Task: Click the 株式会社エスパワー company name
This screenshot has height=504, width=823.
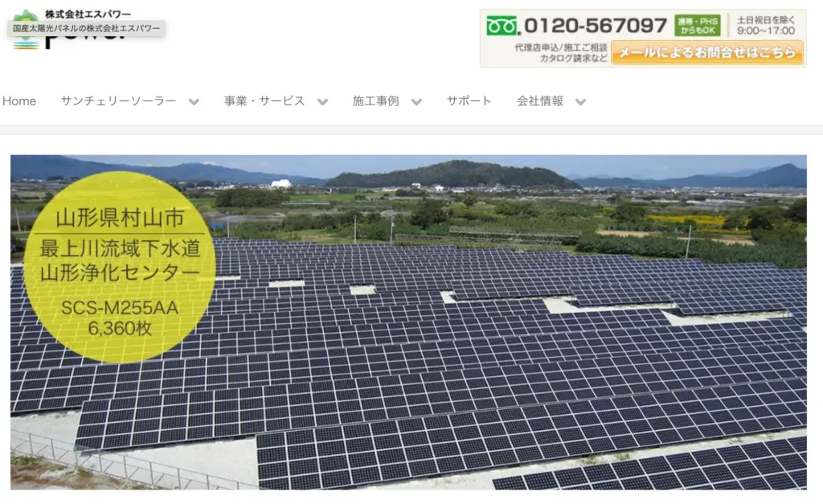Action: click(x=88, y=14)
